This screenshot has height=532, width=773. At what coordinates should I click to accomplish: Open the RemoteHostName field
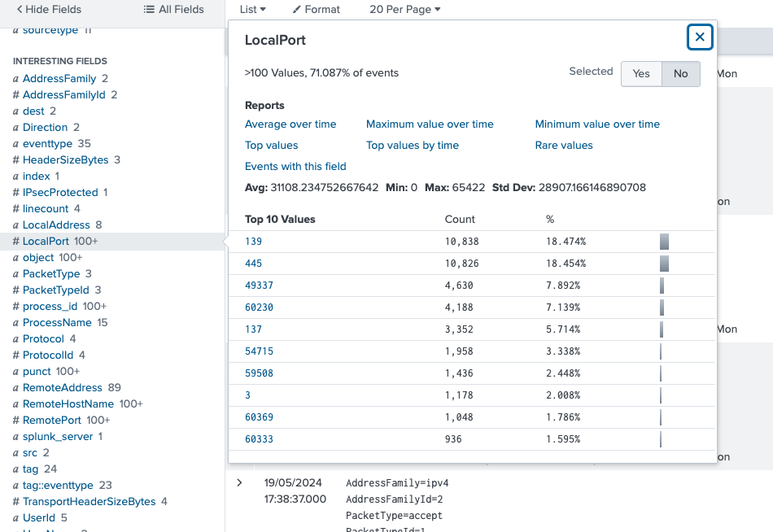pos(68,403)
